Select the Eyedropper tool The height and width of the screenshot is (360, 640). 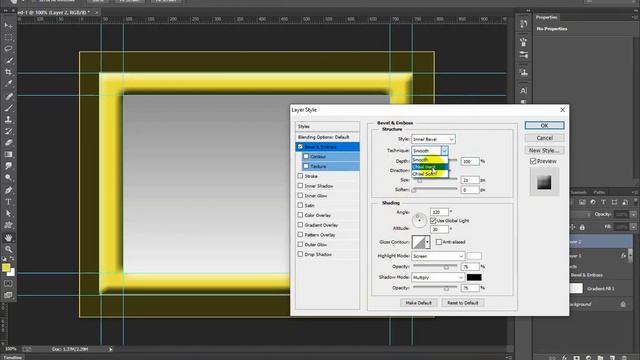8,84
